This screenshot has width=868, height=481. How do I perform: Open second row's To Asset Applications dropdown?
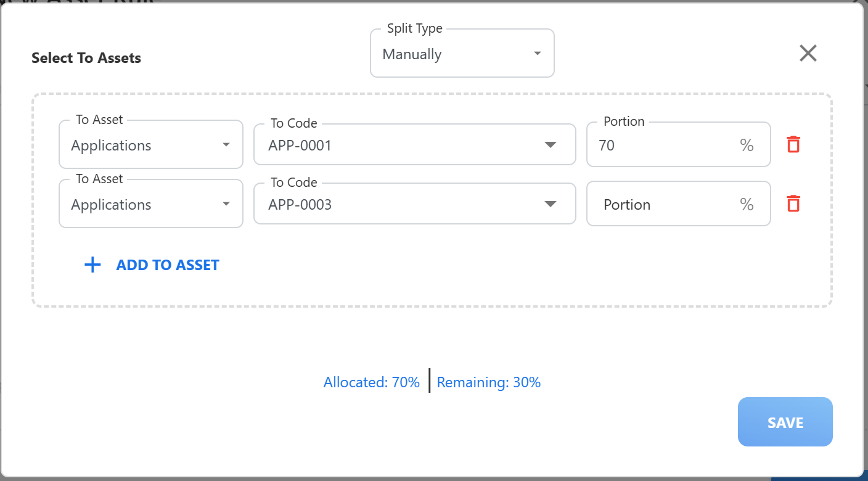(x=150, y=205)
